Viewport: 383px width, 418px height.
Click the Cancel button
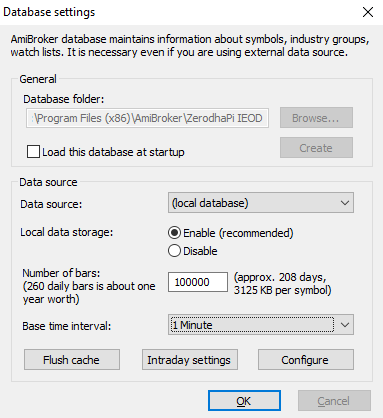(x=334, y=401)
